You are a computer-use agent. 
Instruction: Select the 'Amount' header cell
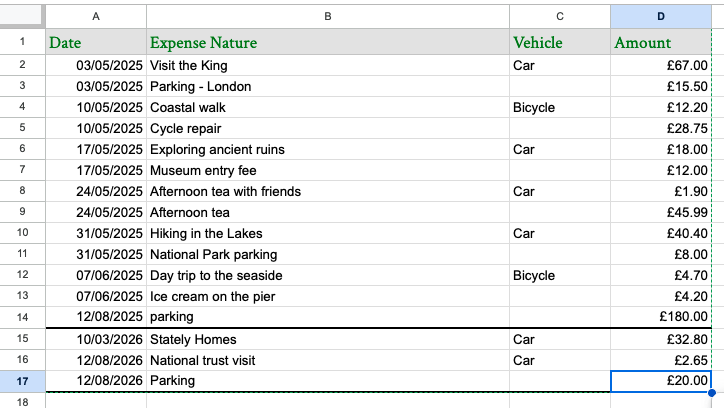[x=660, y=43]
